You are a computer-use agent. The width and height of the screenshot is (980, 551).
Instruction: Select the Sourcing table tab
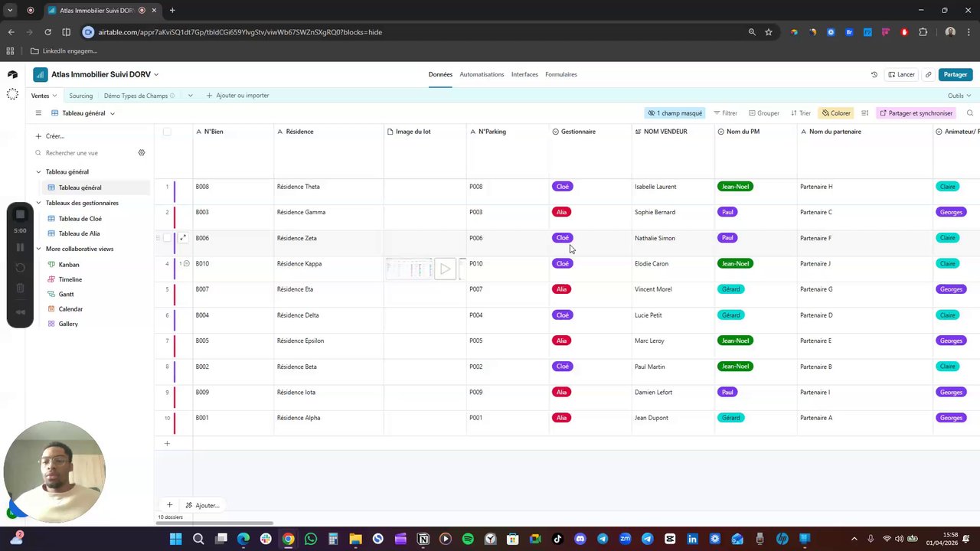[80, 96]
